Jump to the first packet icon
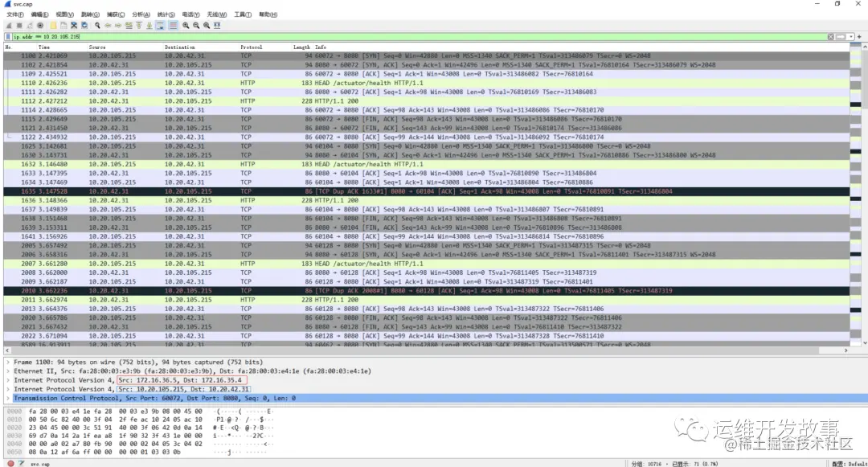The height and width of the screenshot is (467, 868). pos(139,26)
